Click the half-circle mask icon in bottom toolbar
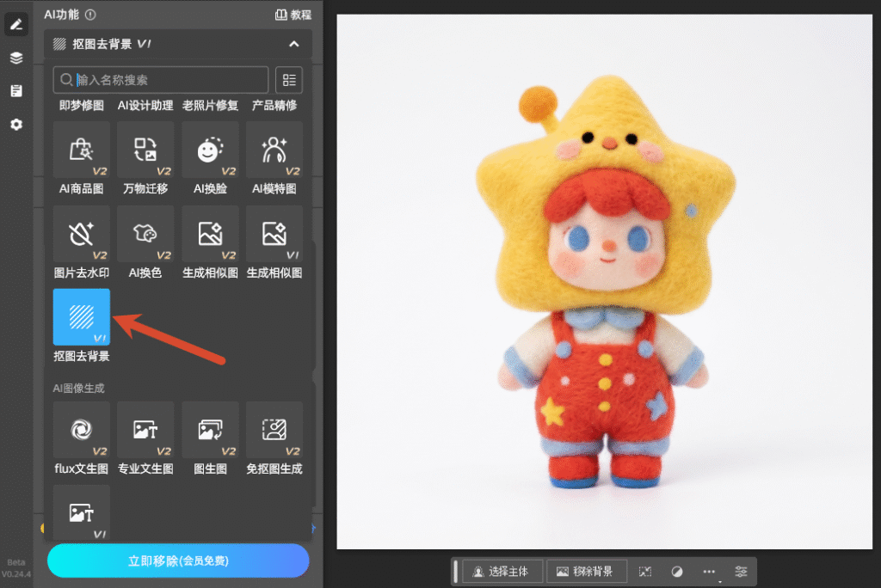The width and height of the screenshot is (881, 588). click(x=677, y=572)
